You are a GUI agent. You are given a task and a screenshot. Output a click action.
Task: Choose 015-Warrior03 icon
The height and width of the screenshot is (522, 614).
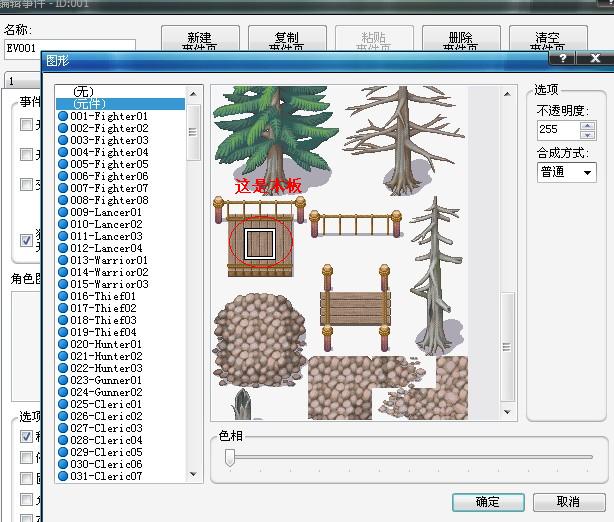point(63,284)
